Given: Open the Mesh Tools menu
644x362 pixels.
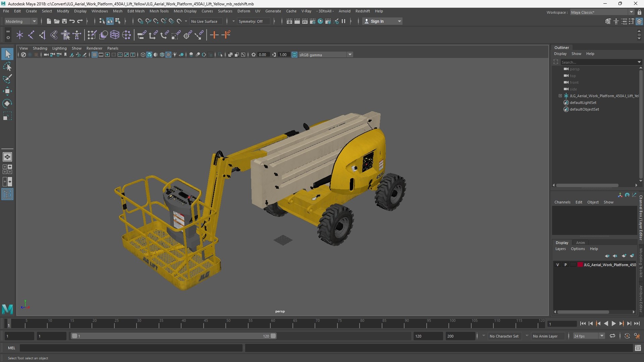Looking at the screenshot, I should [159, 11].
